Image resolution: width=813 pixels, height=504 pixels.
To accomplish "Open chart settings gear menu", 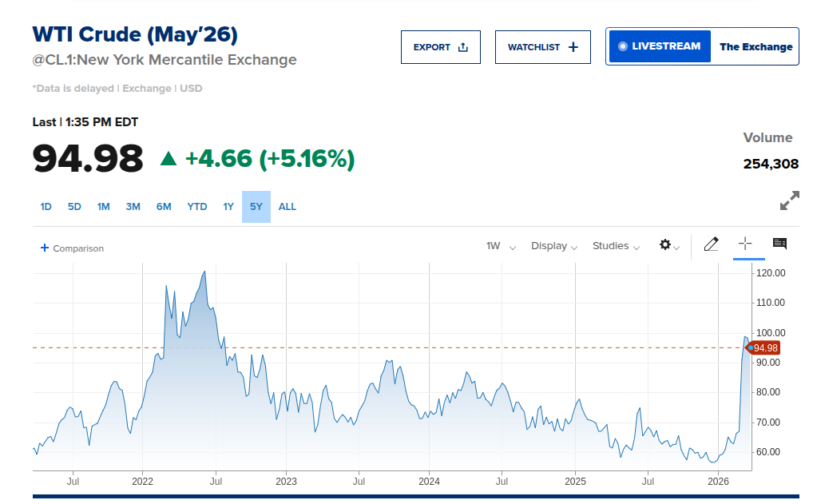I will click(669, 245).
